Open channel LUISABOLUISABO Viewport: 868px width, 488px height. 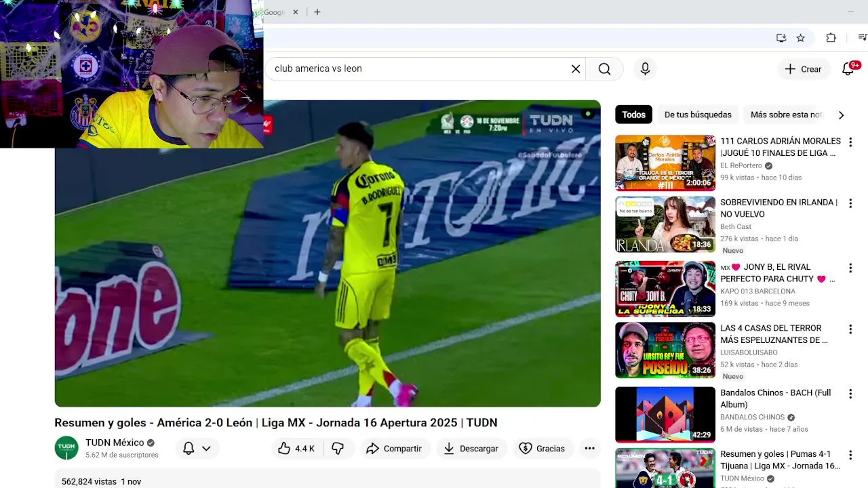750,352
